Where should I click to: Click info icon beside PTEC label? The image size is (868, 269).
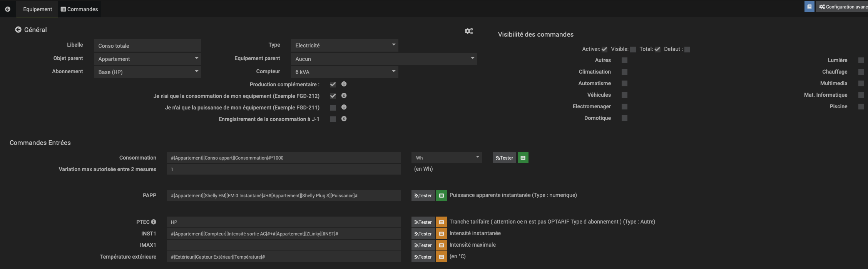click(x=154, y=222)
